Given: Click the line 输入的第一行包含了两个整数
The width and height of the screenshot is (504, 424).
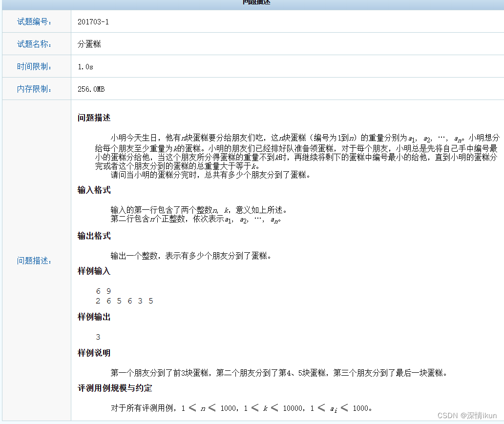Looking at the screenshot, I should (199, 210).
